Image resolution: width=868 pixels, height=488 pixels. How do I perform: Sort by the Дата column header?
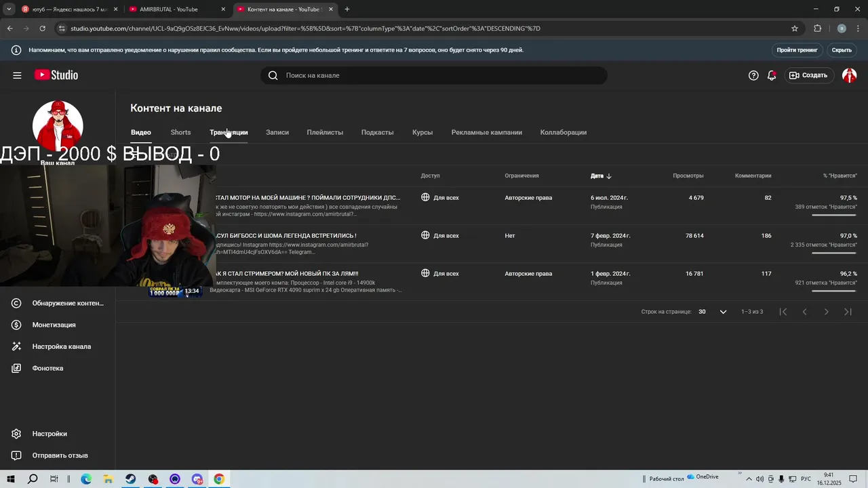click(x=601, y=176)
